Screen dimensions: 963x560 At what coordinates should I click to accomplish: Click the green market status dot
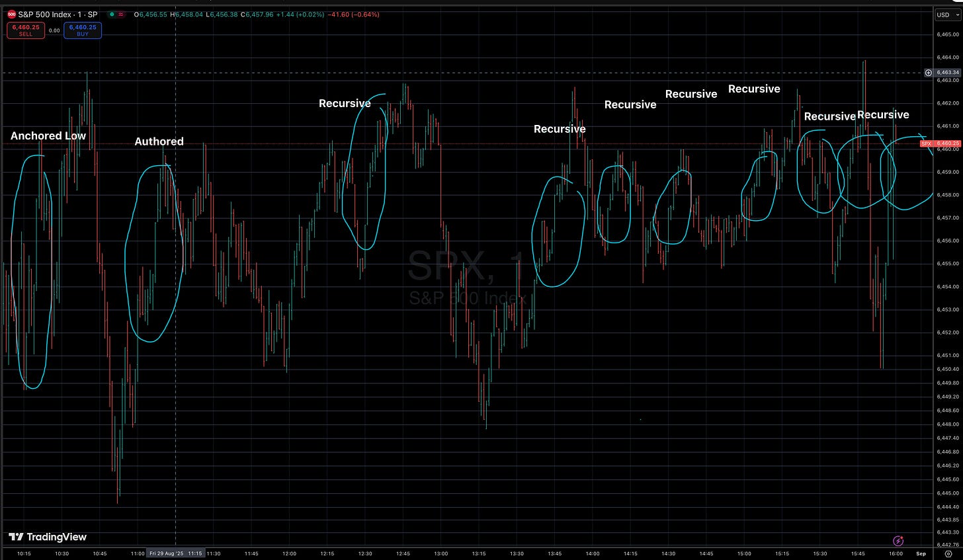coord(112,14)
